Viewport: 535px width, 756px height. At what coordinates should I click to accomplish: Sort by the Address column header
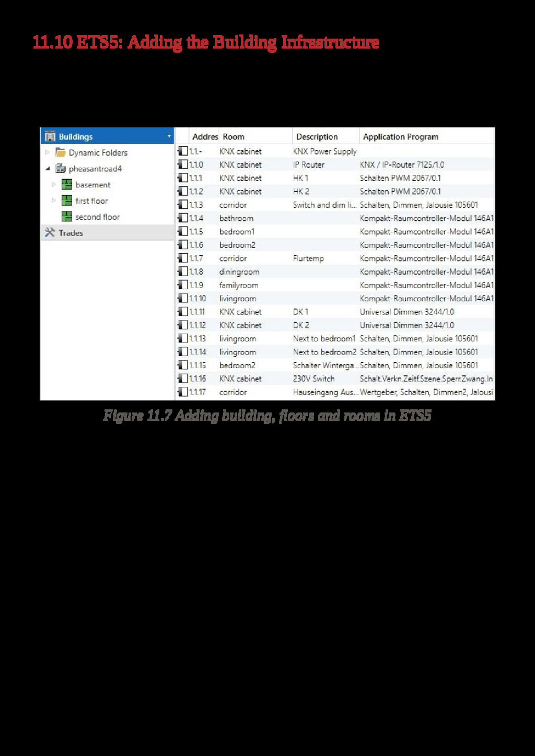tap(205, 137)
